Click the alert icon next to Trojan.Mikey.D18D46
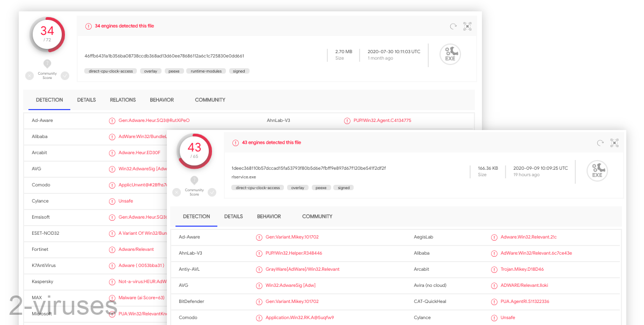Viewport: 644px width, 325px height. (494, 269)
